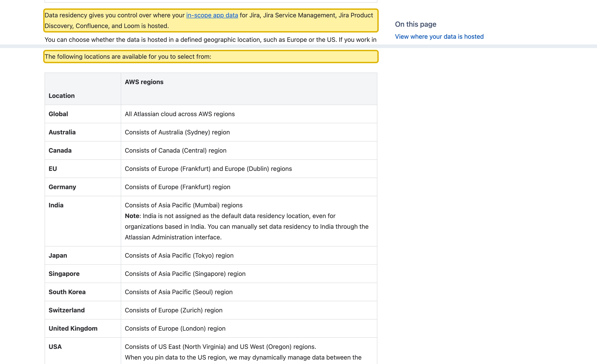Click the following locations are available sentence

point(128,57)
